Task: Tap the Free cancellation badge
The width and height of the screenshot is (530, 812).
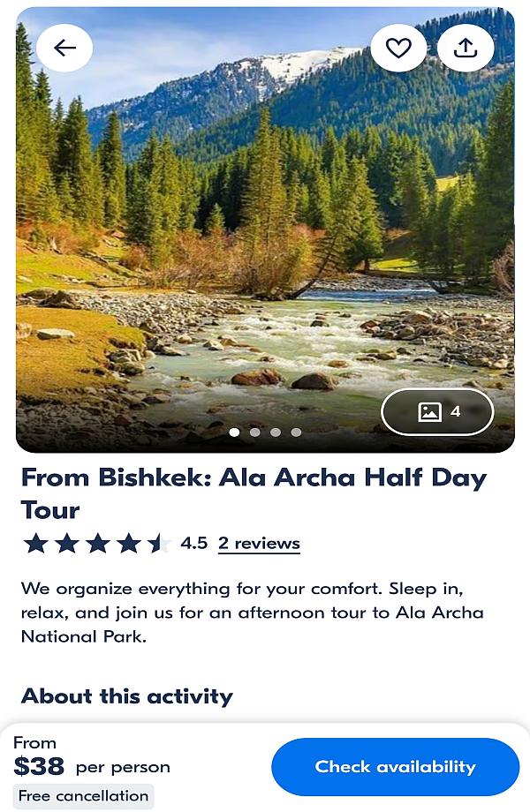Action: point(83,795)
